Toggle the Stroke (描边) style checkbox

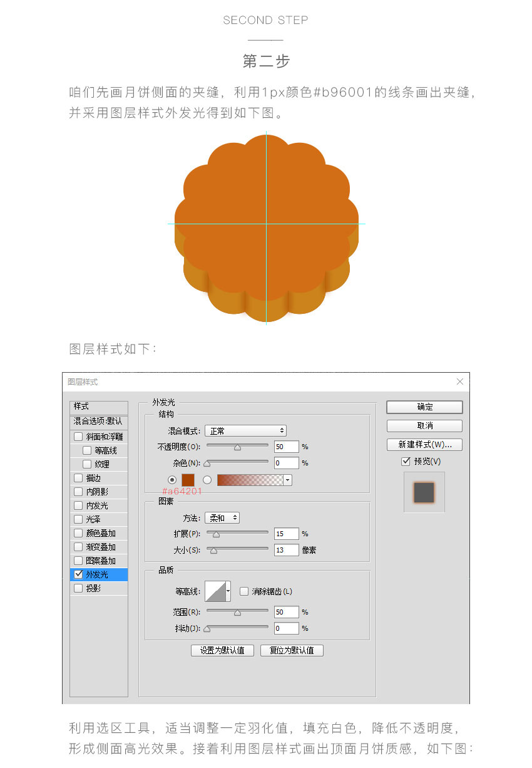tap(78, 478)
